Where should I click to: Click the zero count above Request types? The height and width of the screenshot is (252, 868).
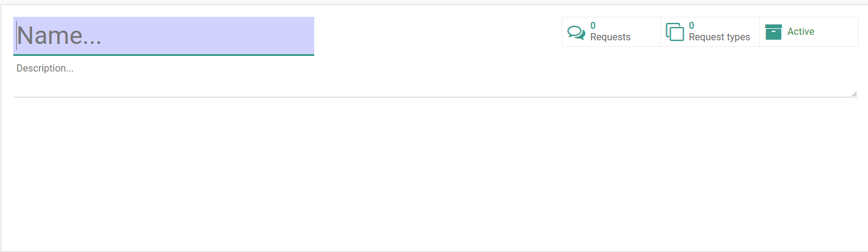click(x=692, y=26)
